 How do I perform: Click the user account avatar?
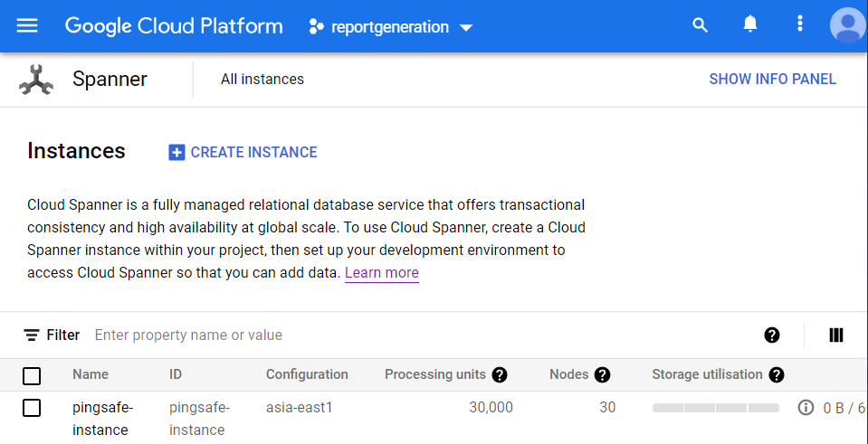tap(847, 25)
